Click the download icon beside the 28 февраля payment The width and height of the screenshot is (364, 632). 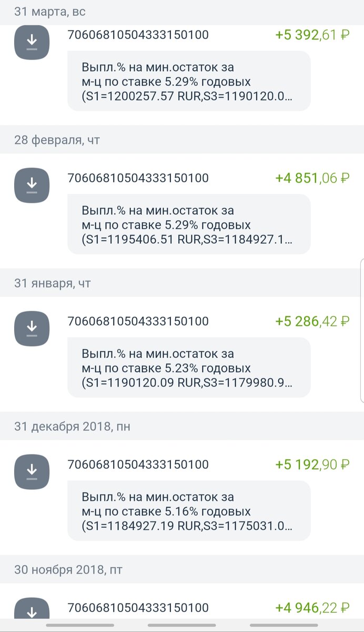pyautogui.click(x=32, y=185)
